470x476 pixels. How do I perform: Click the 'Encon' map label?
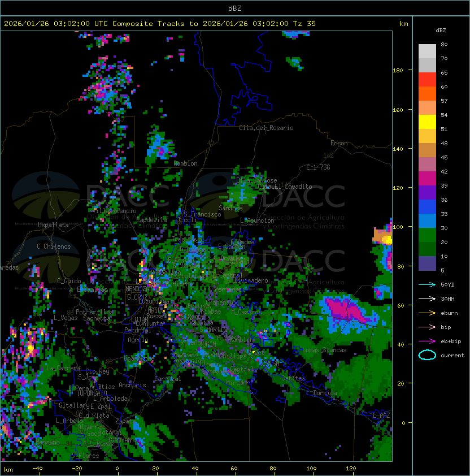click(339, 143)
